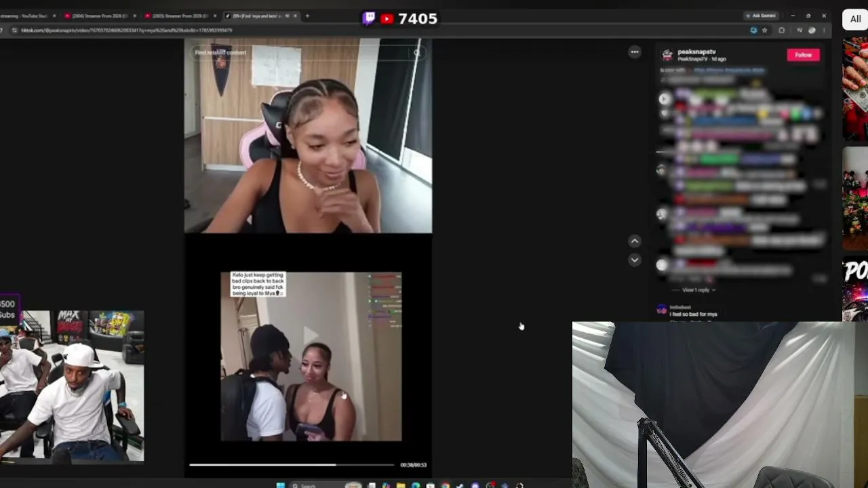The width and height of the screenshot is (868, 488).
Task: Open the top thumbnail with cash in sidebar
Action: pyautogui.click(x=855, y=89)
